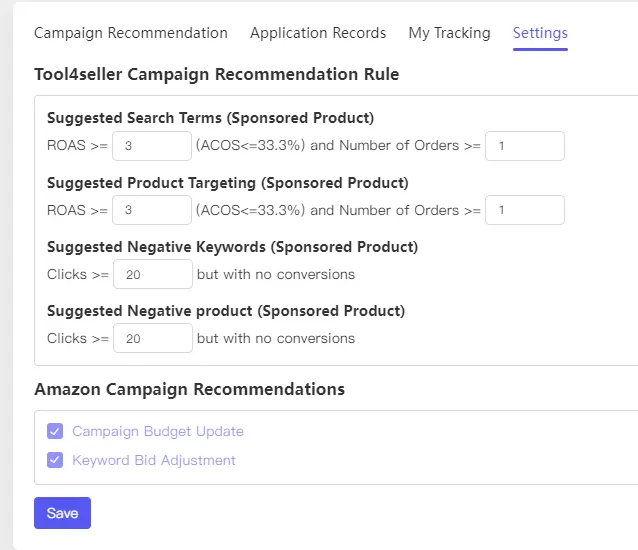Screen dimensions: 638x550
Task: Click the Suggested Search Terms section title
Action: (x=210, y=119)
